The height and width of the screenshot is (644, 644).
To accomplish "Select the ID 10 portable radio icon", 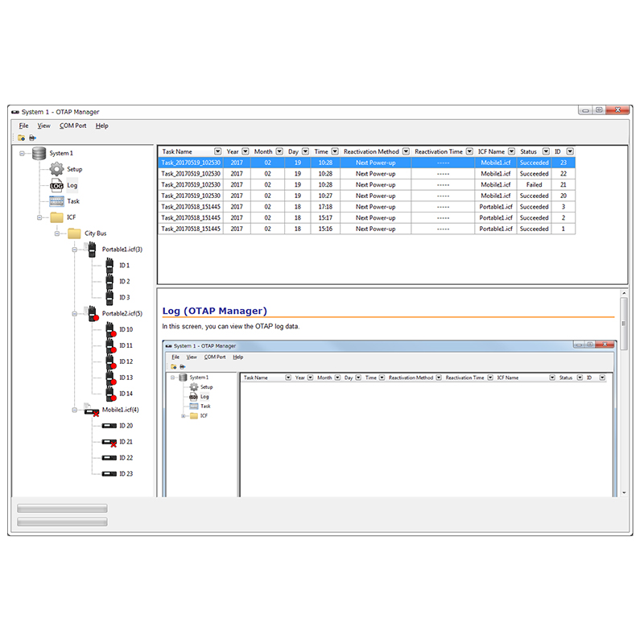I will (109, 330).
